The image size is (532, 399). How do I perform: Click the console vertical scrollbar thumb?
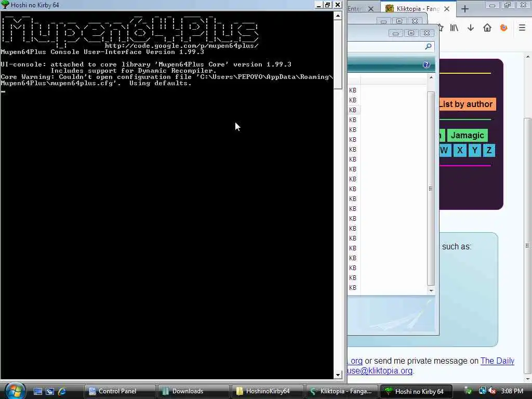click(x=338, y=54)
